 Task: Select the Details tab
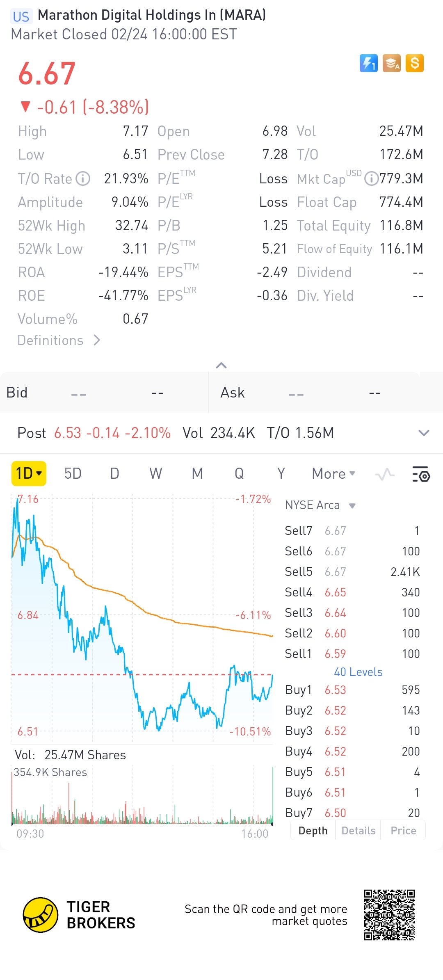[359, 831]
